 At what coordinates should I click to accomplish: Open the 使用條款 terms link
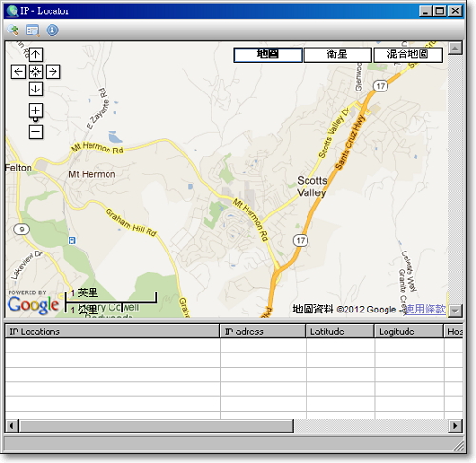tap(426, 309)
